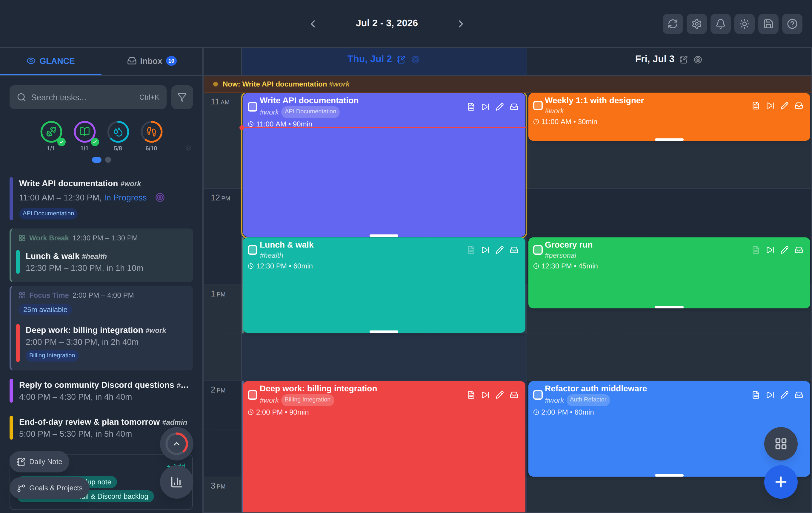Select first habit page dot
This screenshot has width=812, height=513.
point(97,160)
